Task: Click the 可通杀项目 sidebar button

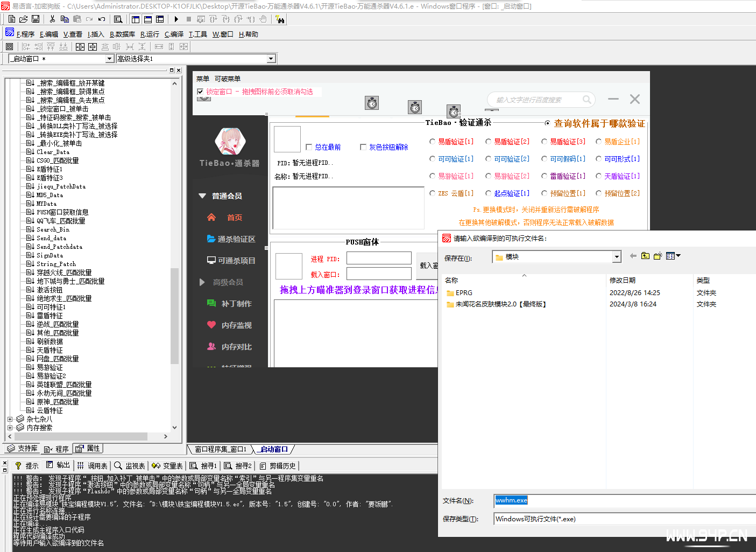Action: pos(231,260)
